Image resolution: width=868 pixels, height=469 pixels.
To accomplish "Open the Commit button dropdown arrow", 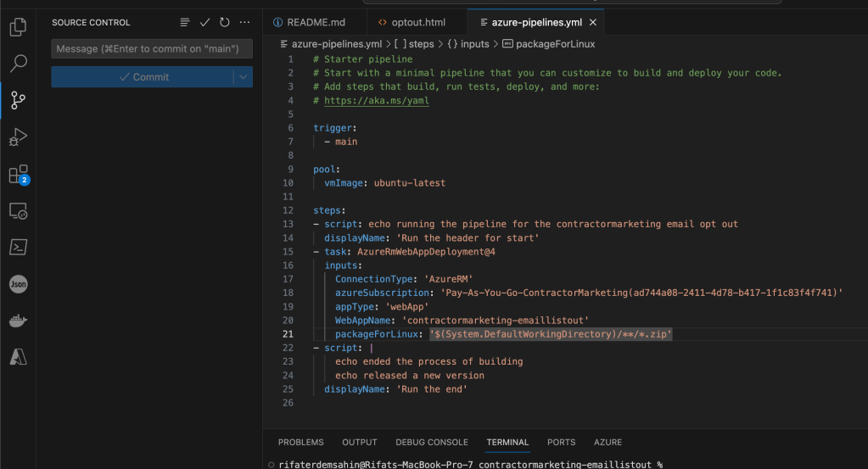I will (243, 77).
